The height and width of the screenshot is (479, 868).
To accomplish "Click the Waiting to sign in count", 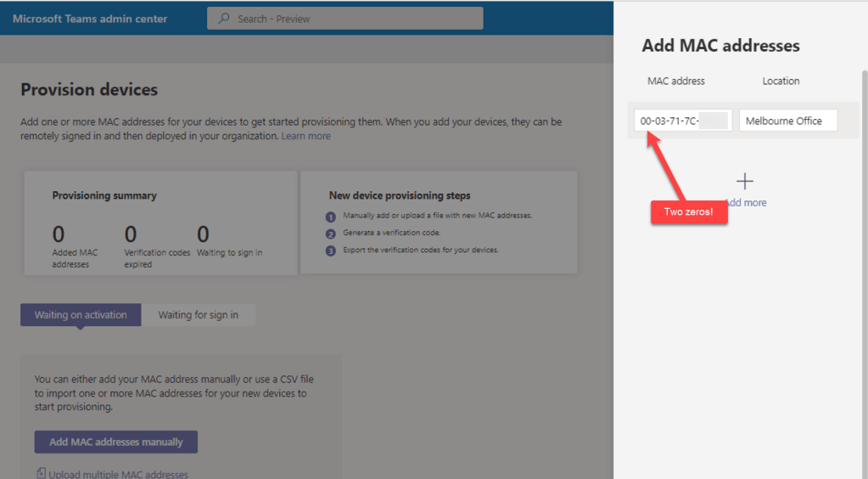I will (x=203, y=234).
